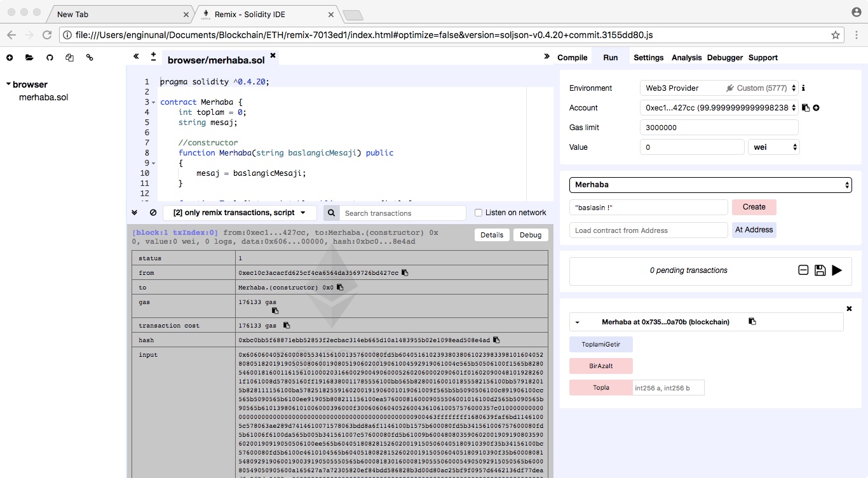This screenshot has height=478, width=868.
Task: Copy the transaction hash
Action: (x=496, y=340)
